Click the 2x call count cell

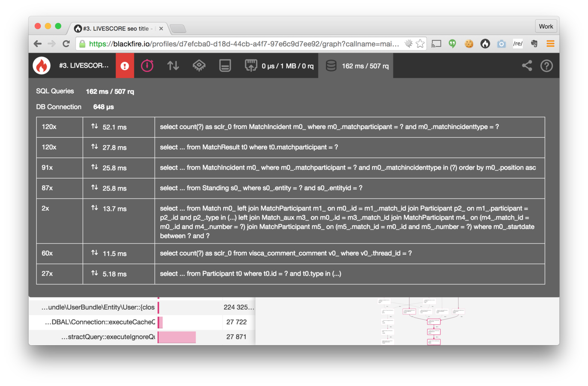[60, 221]
